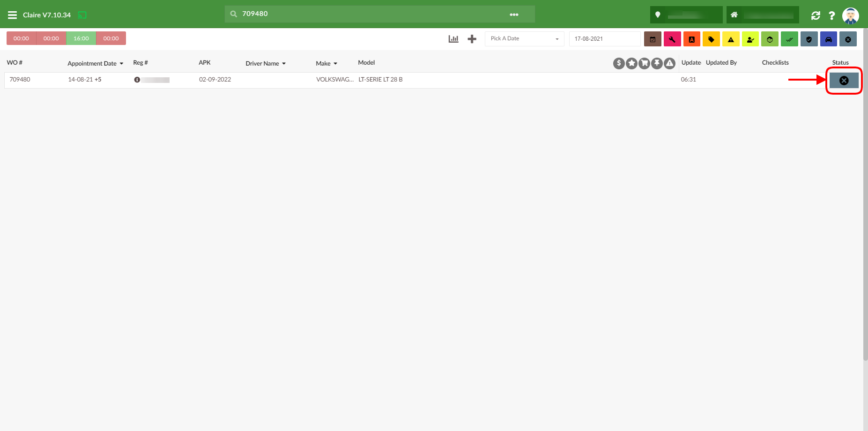Image resolution: width=868 pixels, height=431 pixels.
Task: Open the user profile avatar
Action: (x=850, y=15)
